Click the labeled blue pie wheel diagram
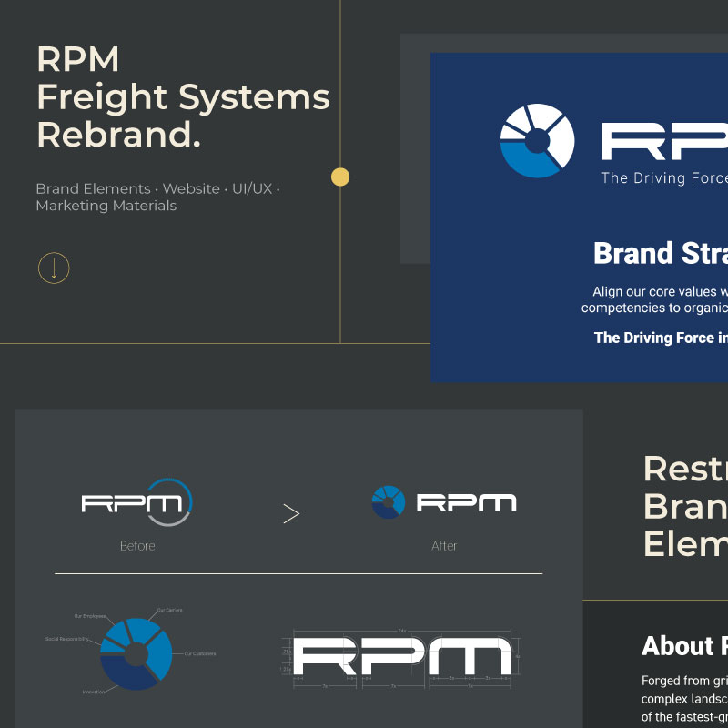The height and width of the screenshot is (728, 728). 136,654
